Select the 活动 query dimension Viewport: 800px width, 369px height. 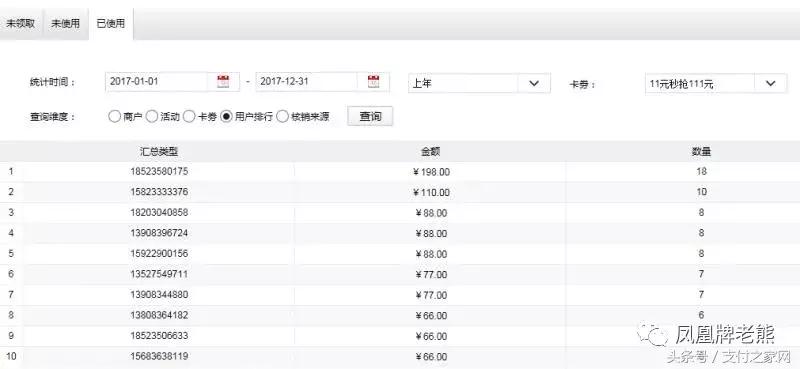click(x=152, y=117)
